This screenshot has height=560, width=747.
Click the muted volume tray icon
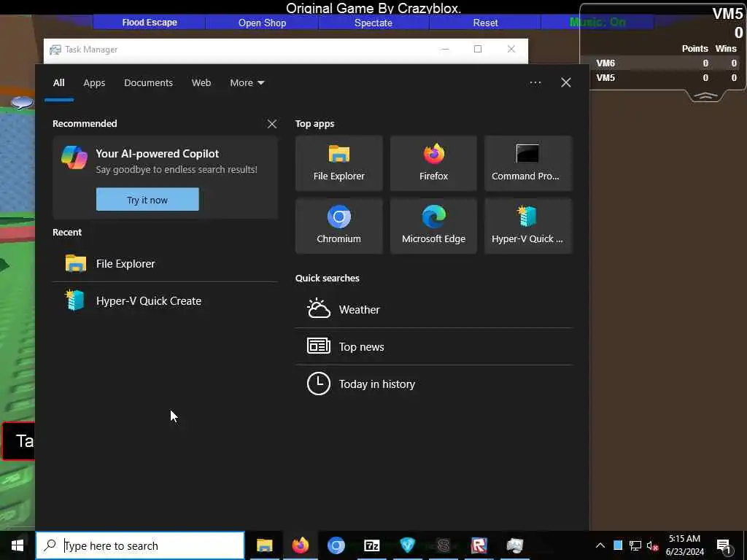[x=652, y=545]
